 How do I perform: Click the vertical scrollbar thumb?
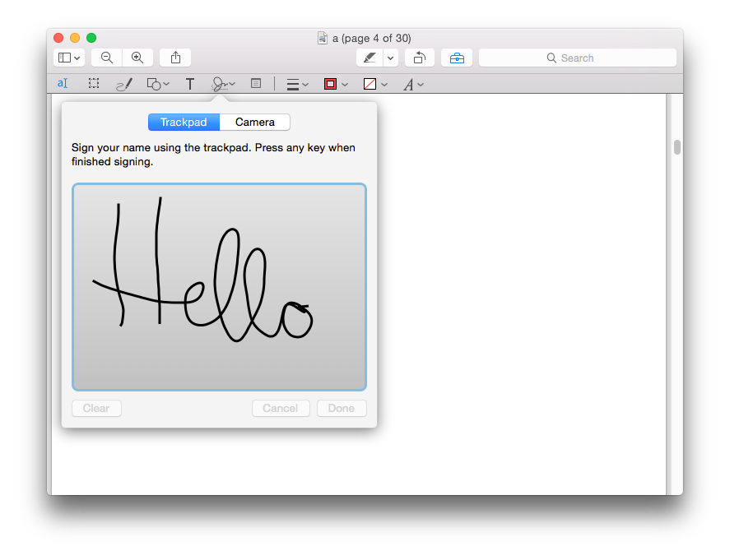pos(677,147)
